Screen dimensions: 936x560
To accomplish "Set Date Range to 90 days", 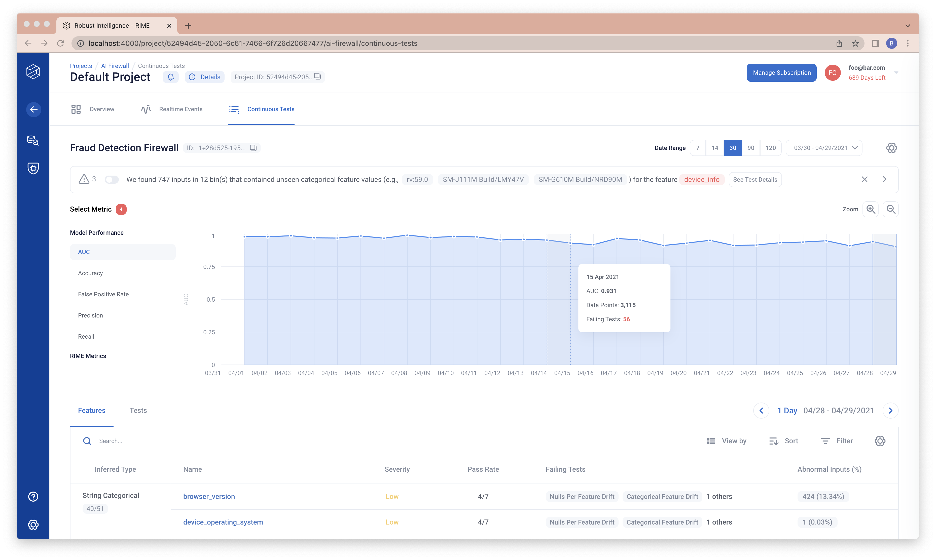I will (x=751, y=148).
